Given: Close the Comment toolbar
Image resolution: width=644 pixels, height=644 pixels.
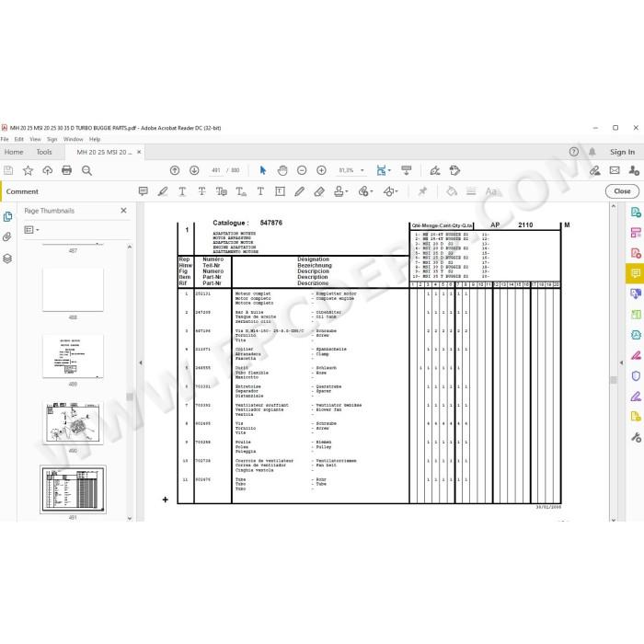Looking at the screenshot, I should [x=622, y=191].
